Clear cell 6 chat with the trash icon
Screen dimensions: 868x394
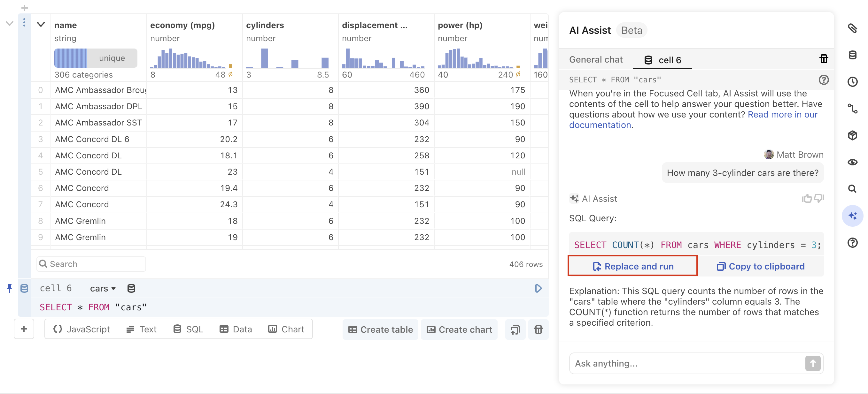click(824, 59)
